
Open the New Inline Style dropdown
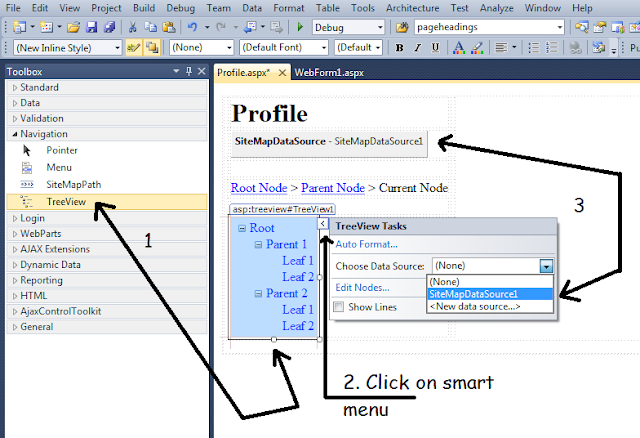click(117, 48)
